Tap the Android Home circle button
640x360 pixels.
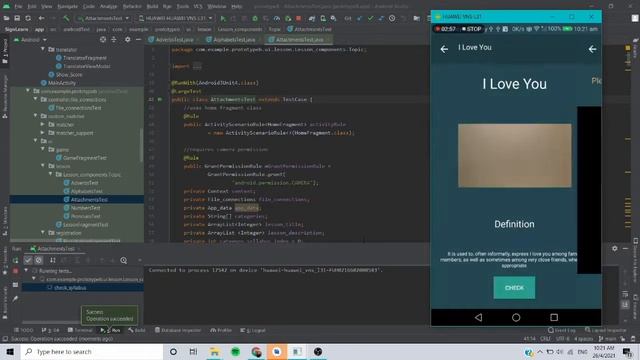tap(516, 317)
